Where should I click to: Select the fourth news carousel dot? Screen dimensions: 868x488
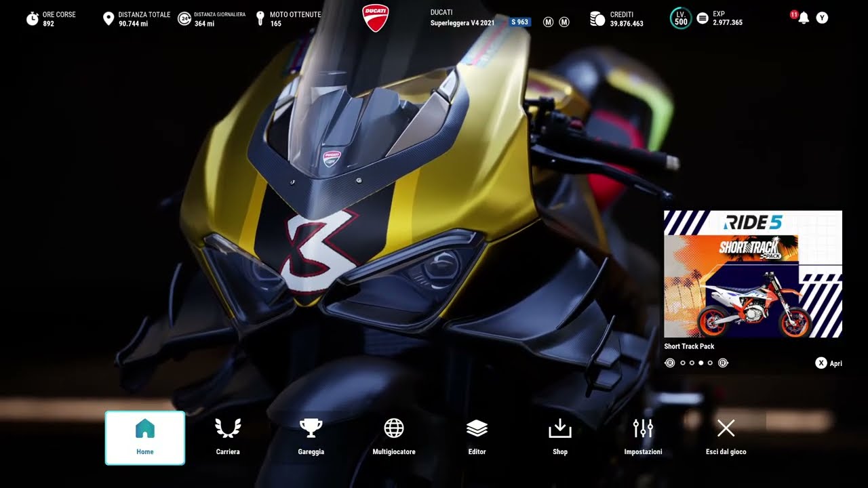click(711, 363)
